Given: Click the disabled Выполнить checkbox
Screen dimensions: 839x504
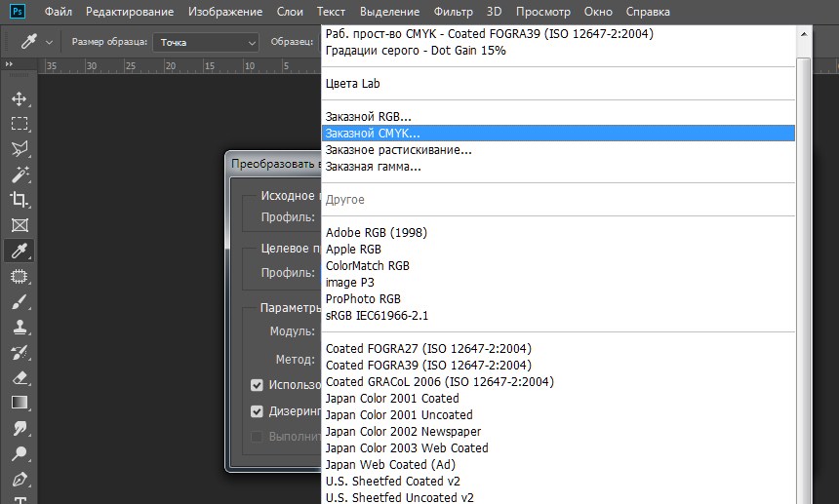Looking at the screenshot, I should click(257, 437).
